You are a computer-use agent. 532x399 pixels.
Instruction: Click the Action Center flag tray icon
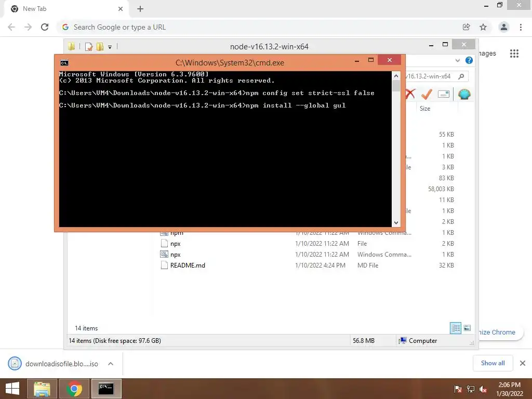[458, 389]
